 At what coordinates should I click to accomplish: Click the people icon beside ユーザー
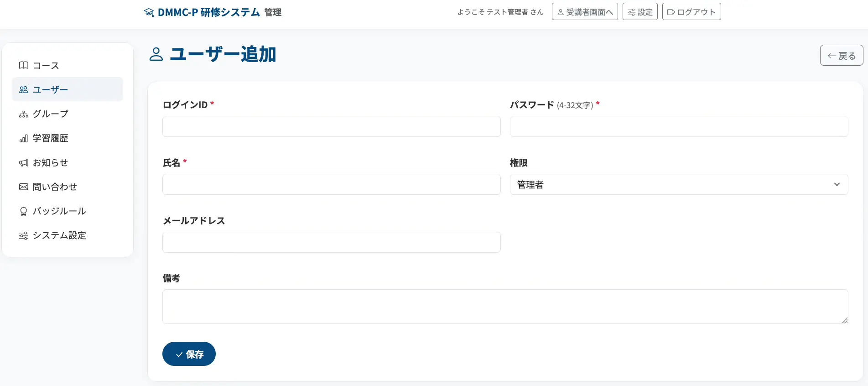tap(23, 89)
